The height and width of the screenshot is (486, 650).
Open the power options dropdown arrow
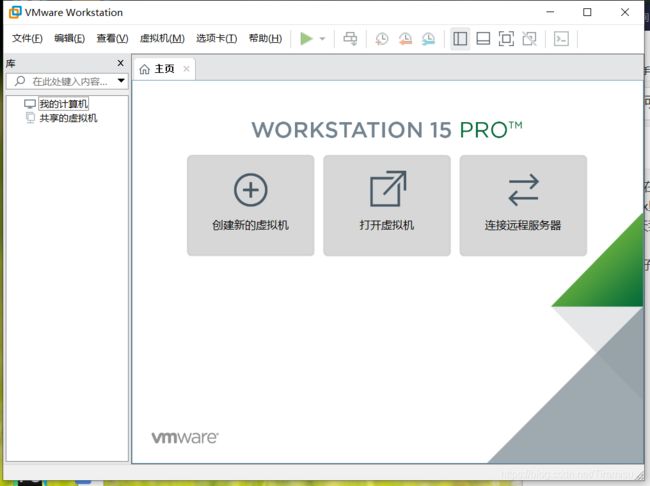323,39
